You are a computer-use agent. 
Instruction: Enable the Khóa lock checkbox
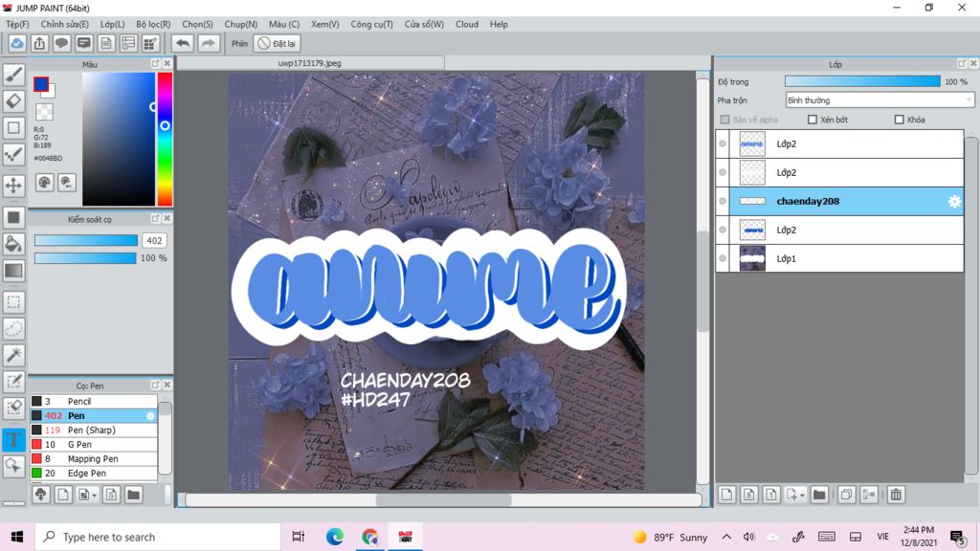pos(899,120)
